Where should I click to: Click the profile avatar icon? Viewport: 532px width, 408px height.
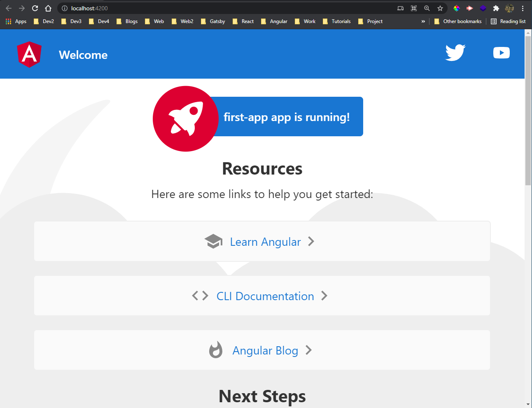point(509,8)
